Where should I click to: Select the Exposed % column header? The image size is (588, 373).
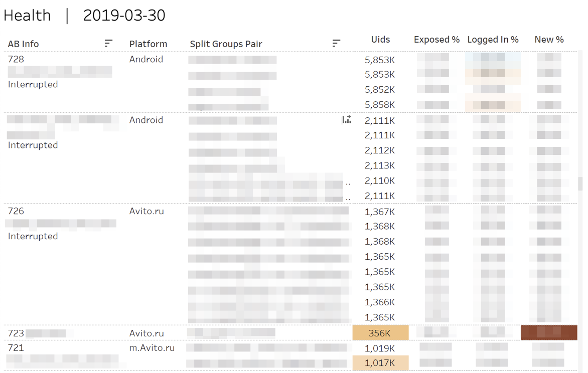click(x=436, y=40)
